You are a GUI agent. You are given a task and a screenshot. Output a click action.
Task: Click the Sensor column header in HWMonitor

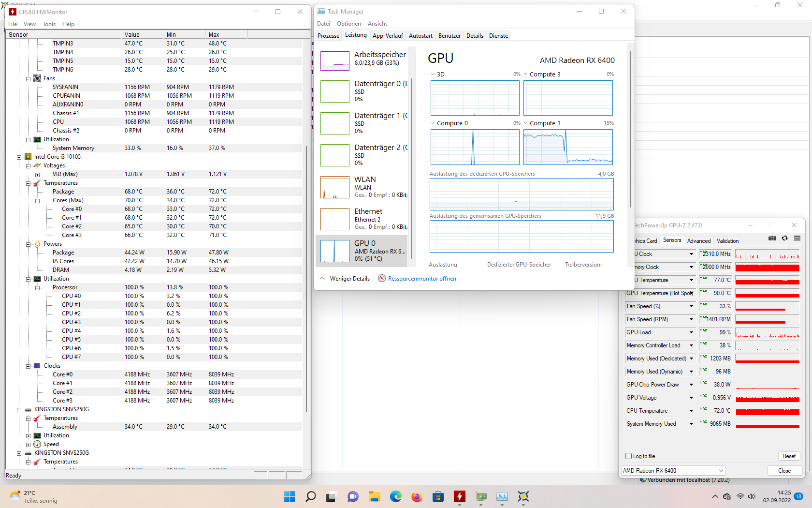click(63, 34)
